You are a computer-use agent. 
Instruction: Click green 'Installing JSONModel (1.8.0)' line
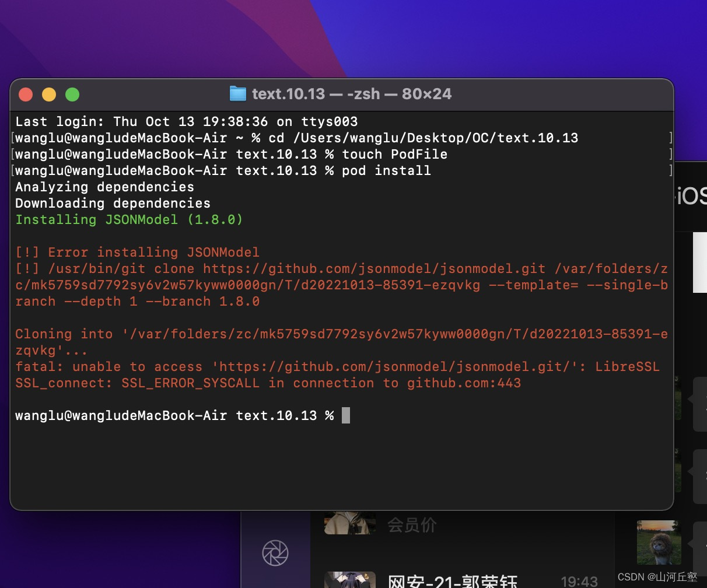(129, 220)
